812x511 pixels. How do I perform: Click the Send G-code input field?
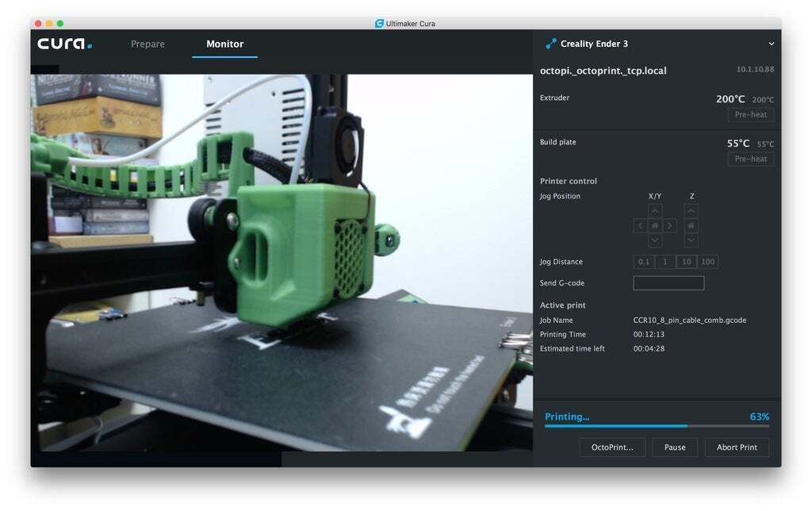pyautogui.click(x=668, y=283)
